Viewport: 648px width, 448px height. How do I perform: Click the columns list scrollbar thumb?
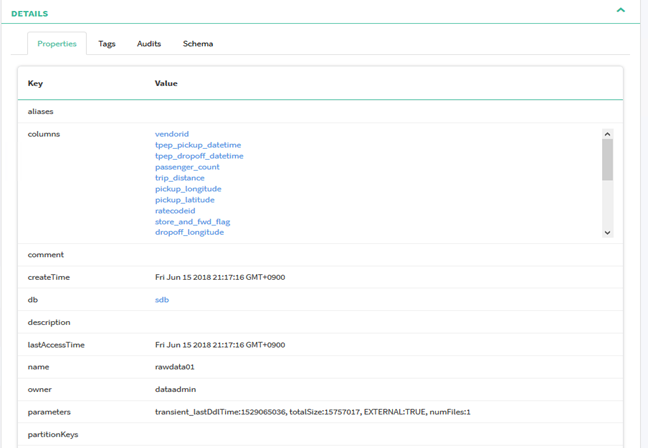click(607, 160)
